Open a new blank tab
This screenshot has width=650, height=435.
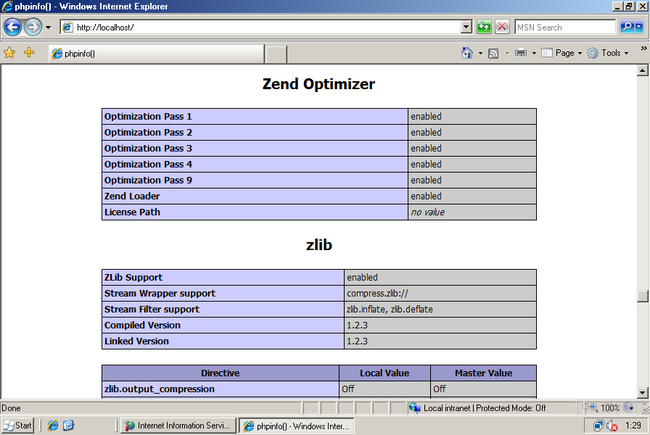click(276, 54)
